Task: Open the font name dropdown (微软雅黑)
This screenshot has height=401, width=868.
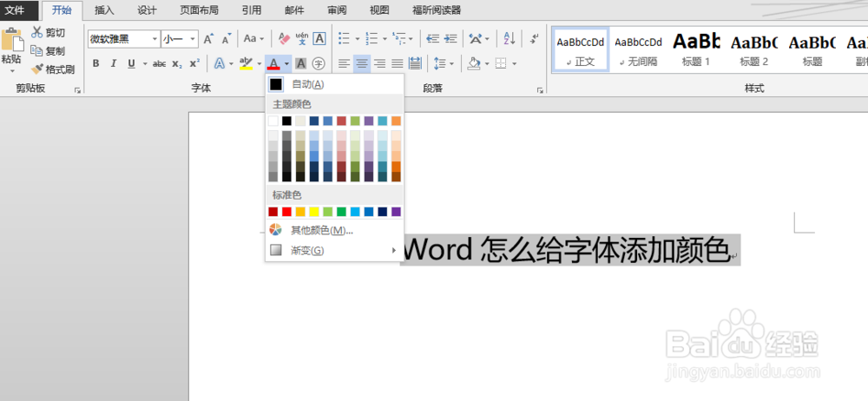Action: [155, 39]
